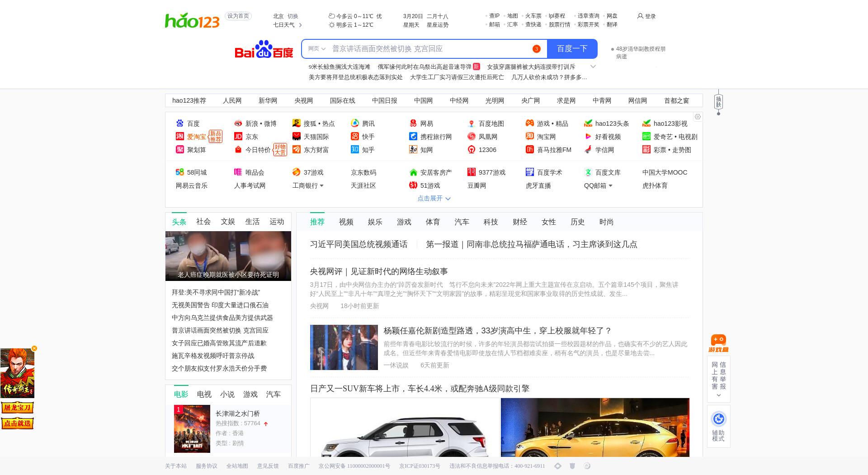Screen dimensions: 868x475
Task: Click 切换 to change city
Action: (x=293, y=16)
